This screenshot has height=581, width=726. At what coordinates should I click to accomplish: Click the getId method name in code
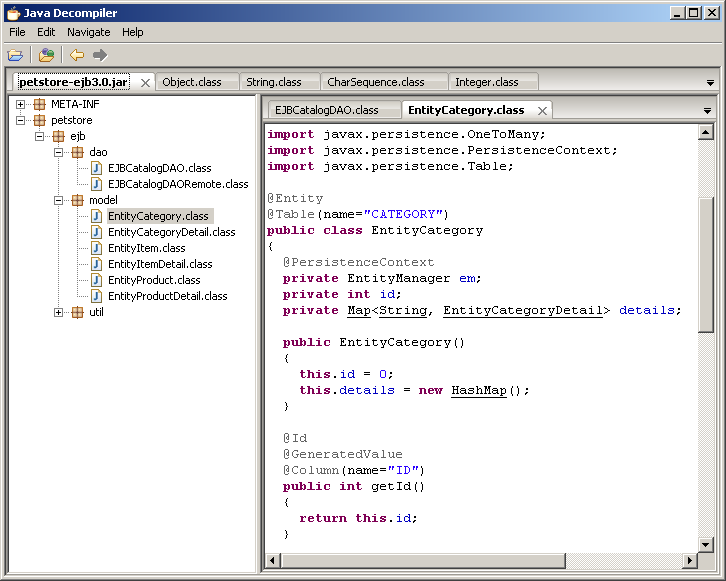click(391, 487)
